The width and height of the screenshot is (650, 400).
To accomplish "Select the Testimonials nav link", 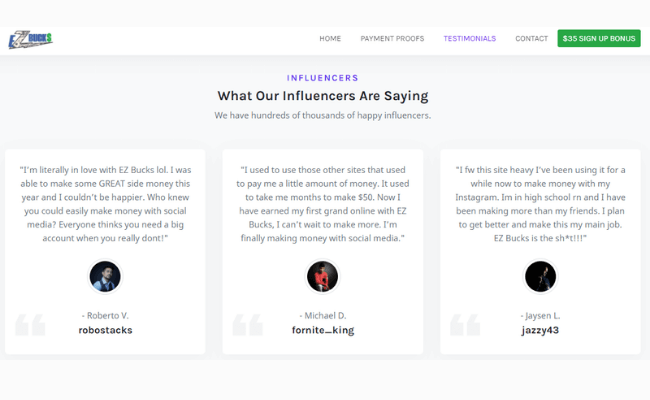I will tap(470, 39).
